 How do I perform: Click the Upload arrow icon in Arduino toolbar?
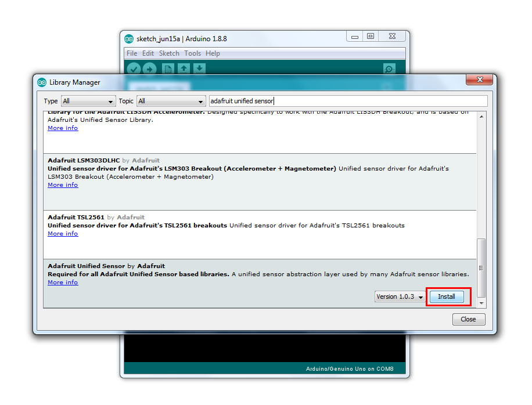(x=149, y=69)
